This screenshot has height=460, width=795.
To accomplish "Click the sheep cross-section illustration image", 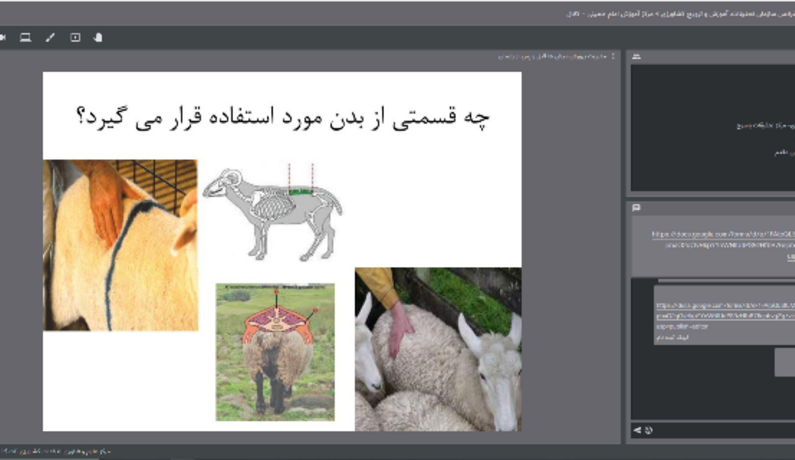I will [275, 352].
